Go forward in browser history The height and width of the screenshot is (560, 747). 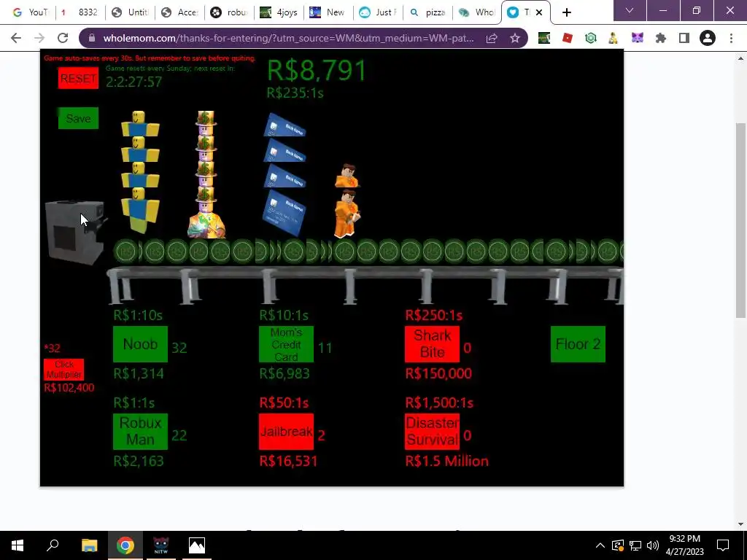coord(39,38)
